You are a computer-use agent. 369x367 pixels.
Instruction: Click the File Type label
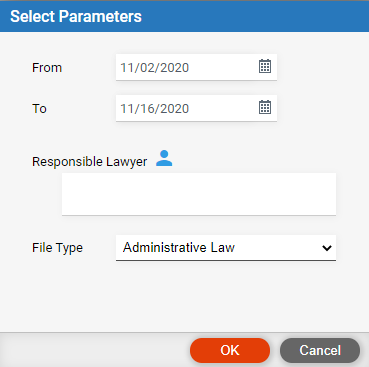pyautogui.click(x=57, y=248)
